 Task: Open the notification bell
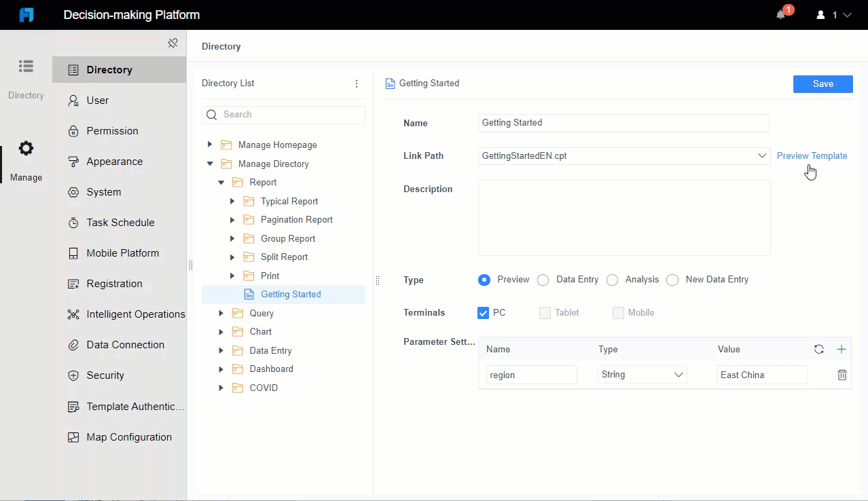pyautogui.click(x=781, y=15)
